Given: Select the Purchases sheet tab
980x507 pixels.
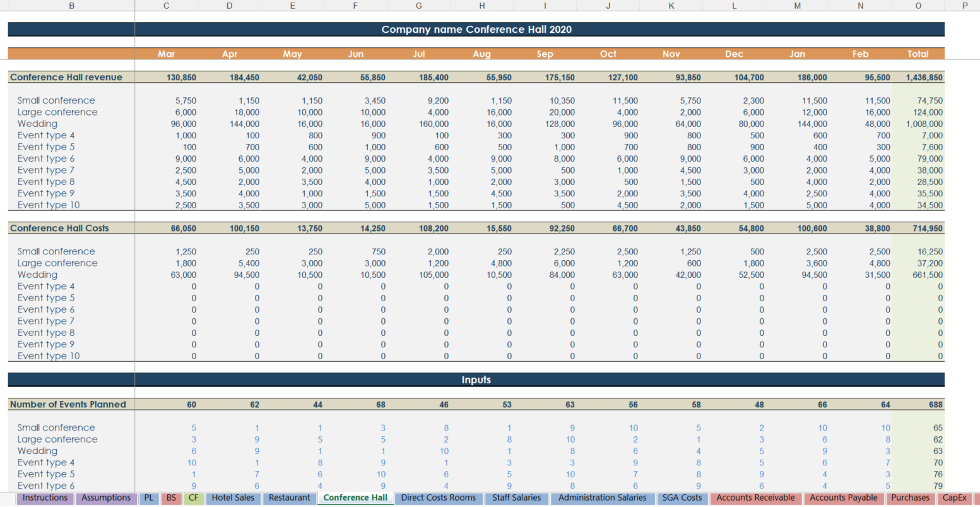Looking at the screenshot, I should coord(910,498).
